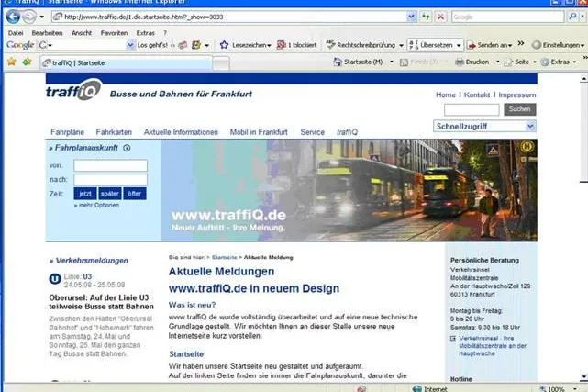
Task: Click the search magnifier icon beside Google box
Action: (572, 17)
